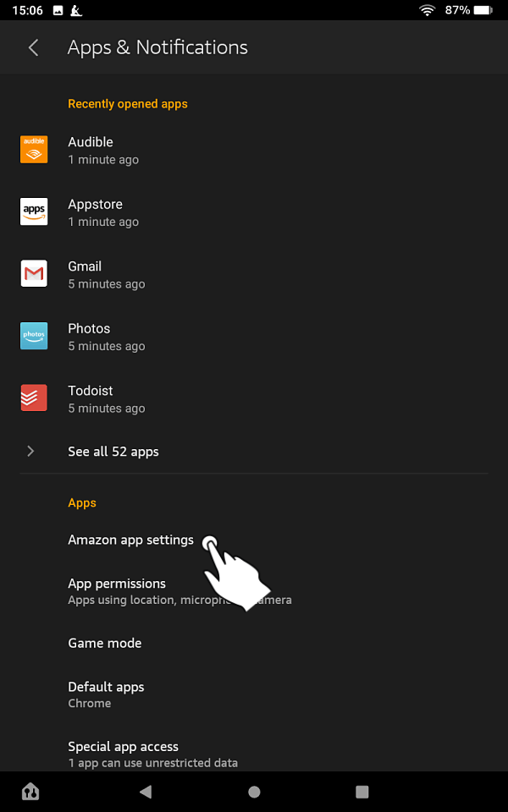The image size is (508, 812).
Task: Open the Gmail app icon
Action: pos(34,274)
